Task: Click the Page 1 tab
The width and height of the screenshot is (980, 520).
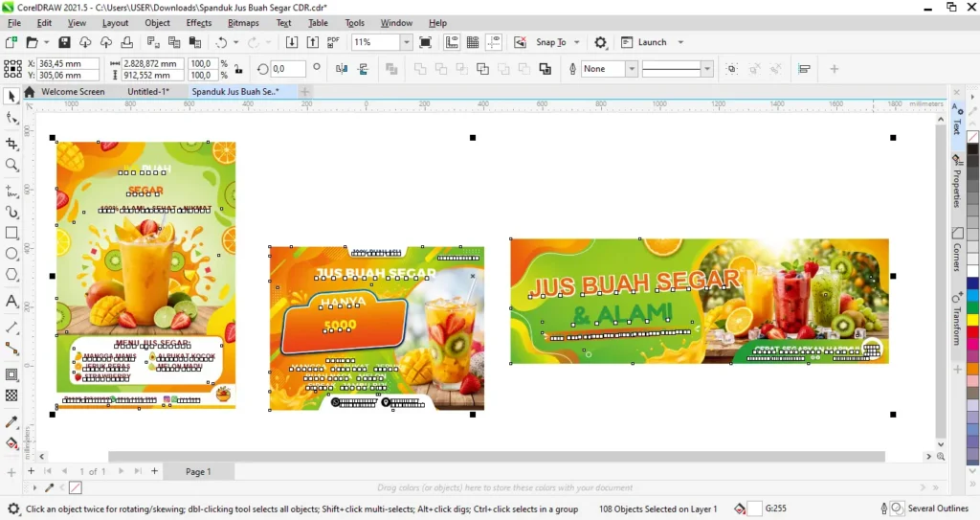Action: pyautogui.click(x=198, y=472)
